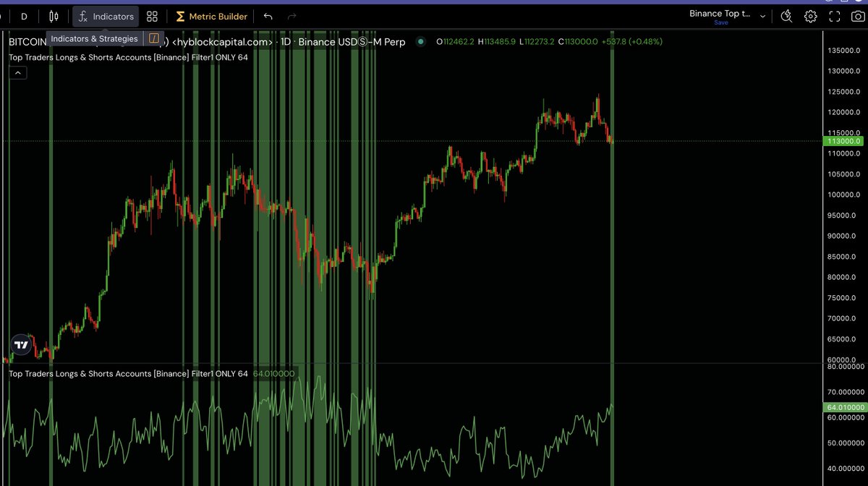Open Metric Builder
Viewport: 868px width, 486px height.
click(x=211, y=16)
